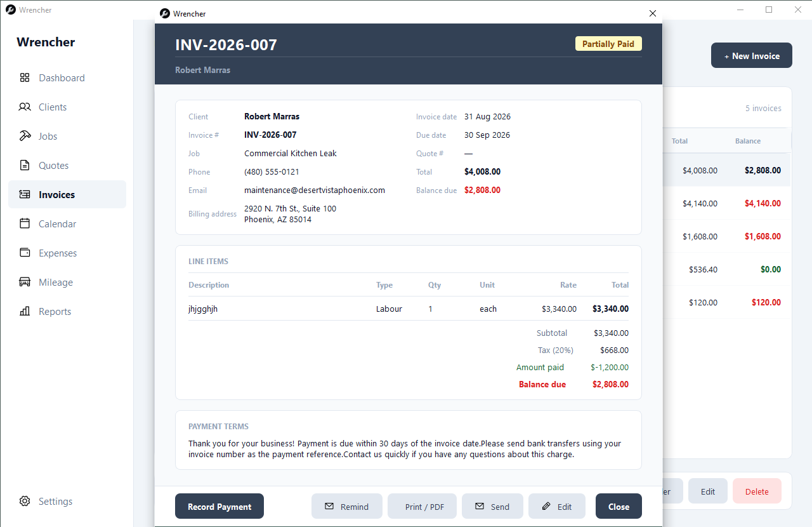Click the Mileage car icon

tap(25, 283)
